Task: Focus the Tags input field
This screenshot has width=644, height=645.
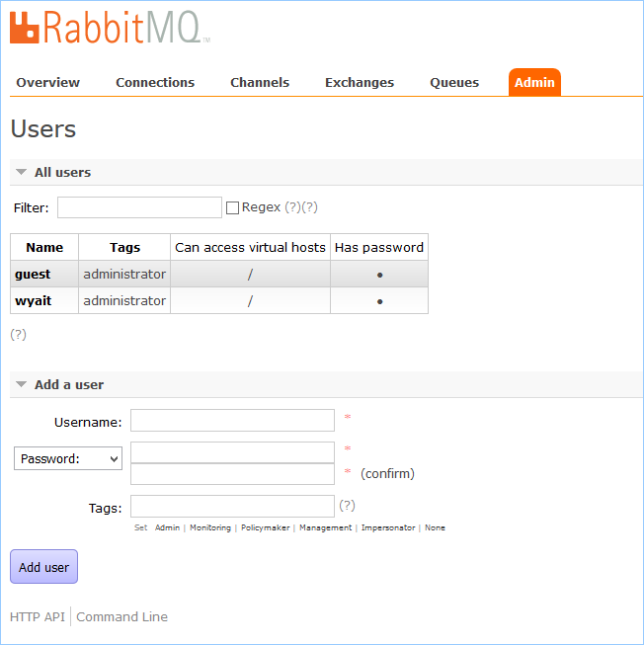Action: (x=232, y=506)
